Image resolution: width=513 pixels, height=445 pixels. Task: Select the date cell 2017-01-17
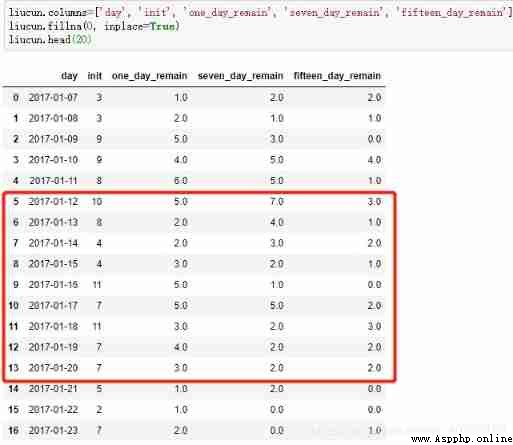tap(53, 306)
